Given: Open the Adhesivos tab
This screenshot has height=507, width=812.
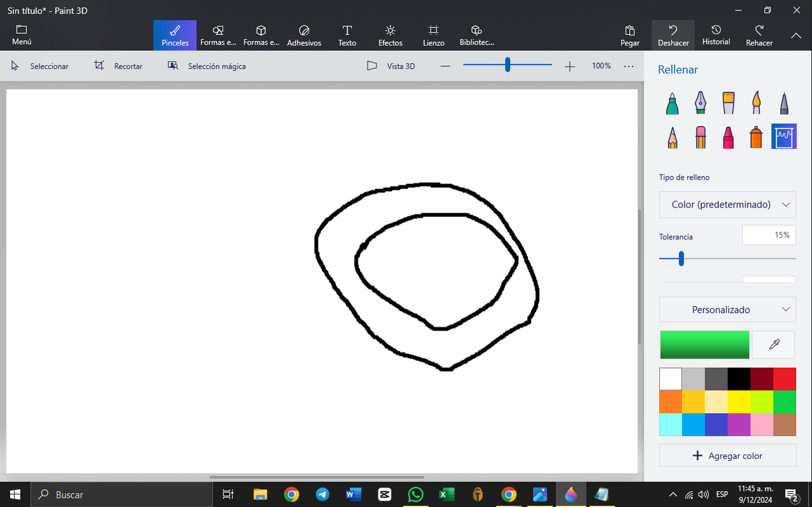Looking at the screenshot, I should pos(304,36).
